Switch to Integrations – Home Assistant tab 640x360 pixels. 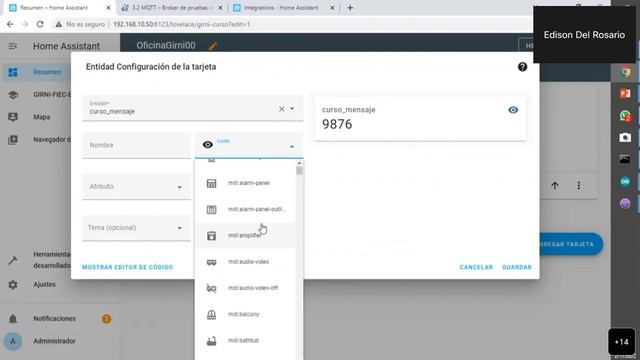pos(282,8)
